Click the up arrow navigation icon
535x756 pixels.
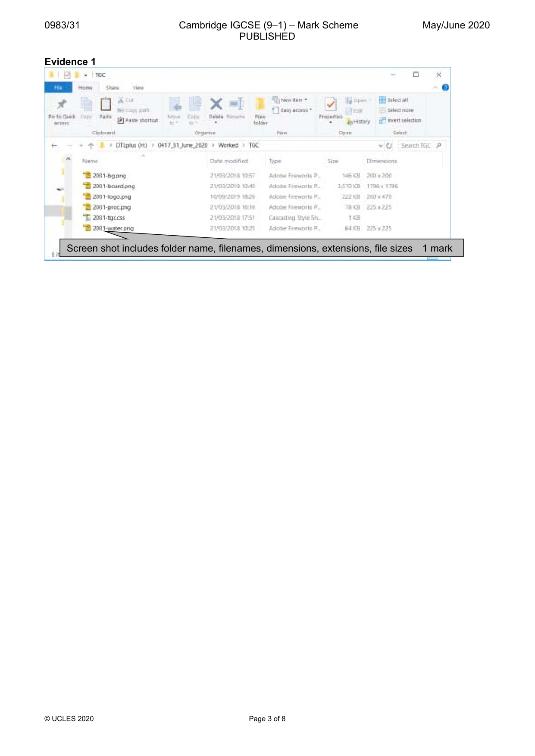click(91, 146)
